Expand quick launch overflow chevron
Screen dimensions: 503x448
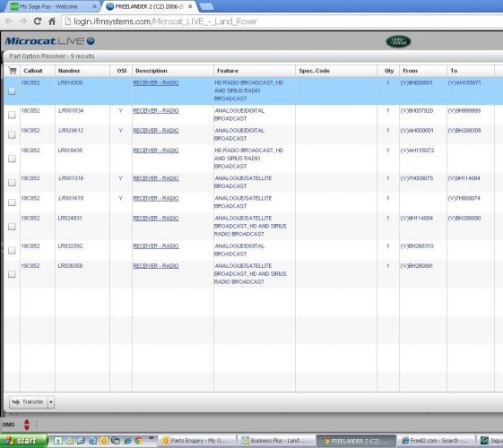152,438
